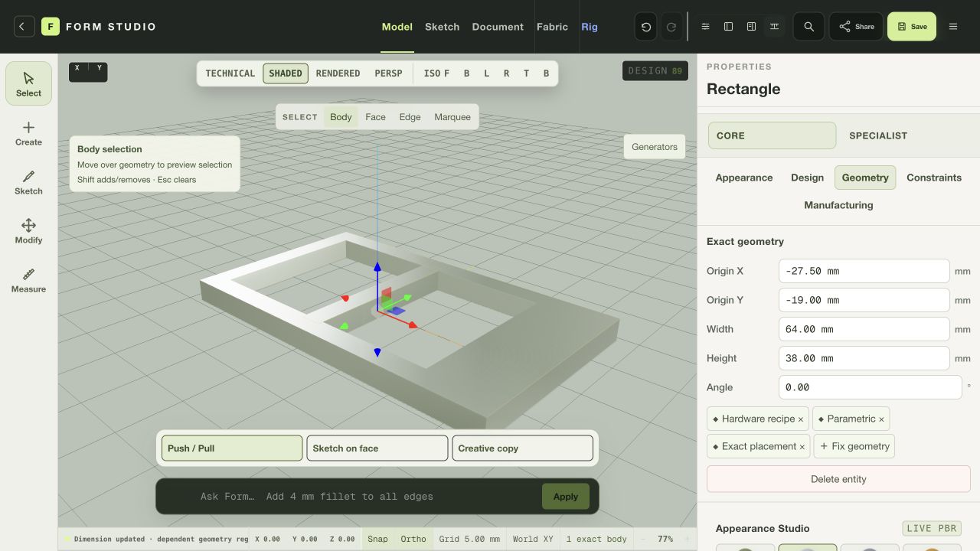Image resolution: width=980 pixels, height=551 pixels.
Task: Click the Save button
Action: point(912,27)
